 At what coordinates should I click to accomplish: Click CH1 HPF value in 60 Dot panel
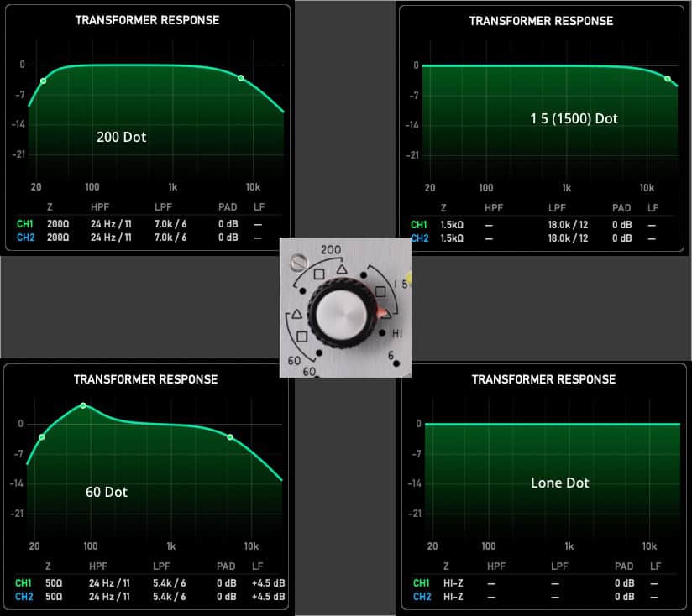coord(109,583)
